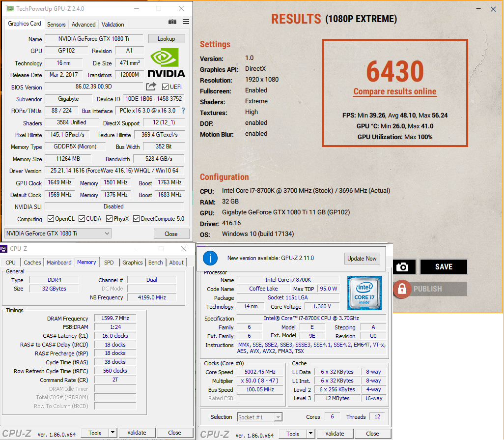Open the Graphics tab in CPU-Z

pyautogui.click(x=133, y=263)
